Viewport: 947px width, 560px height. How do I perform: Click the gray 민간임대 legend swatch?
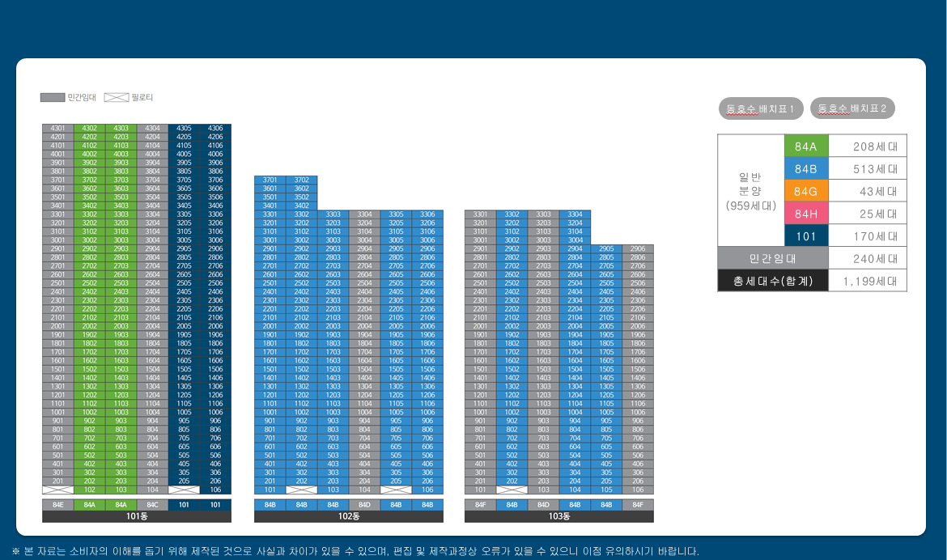click(x=53, y=98)
